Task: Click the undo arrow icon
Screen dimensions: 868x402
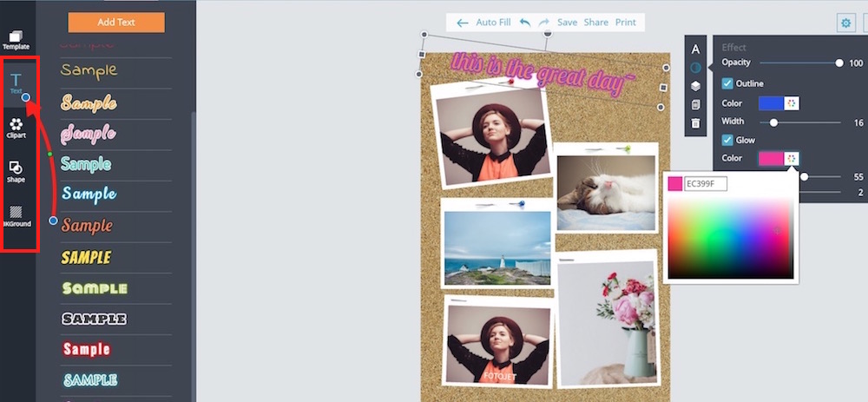Action: point(524,22)
